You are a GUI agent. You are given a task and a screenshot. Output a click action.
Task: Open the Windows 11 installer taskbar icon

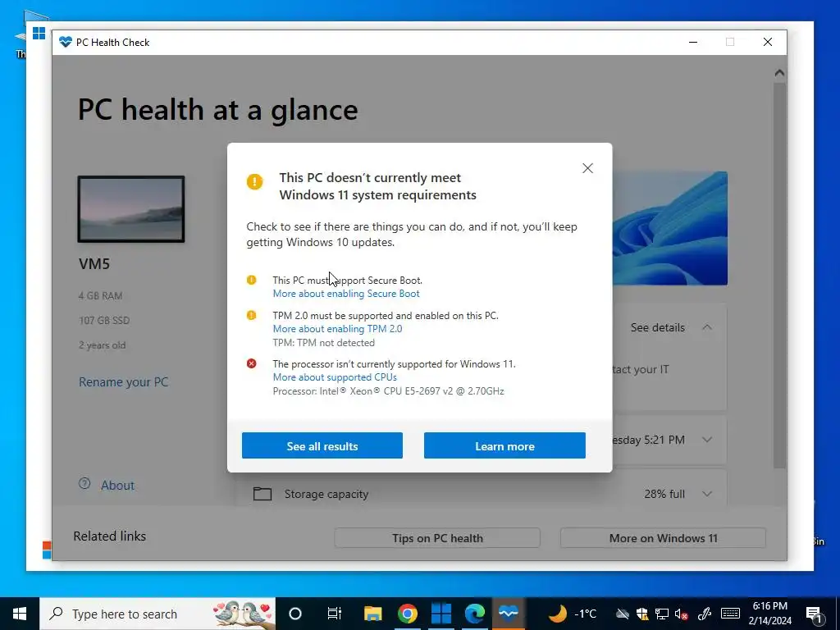(x=441, y=614)
